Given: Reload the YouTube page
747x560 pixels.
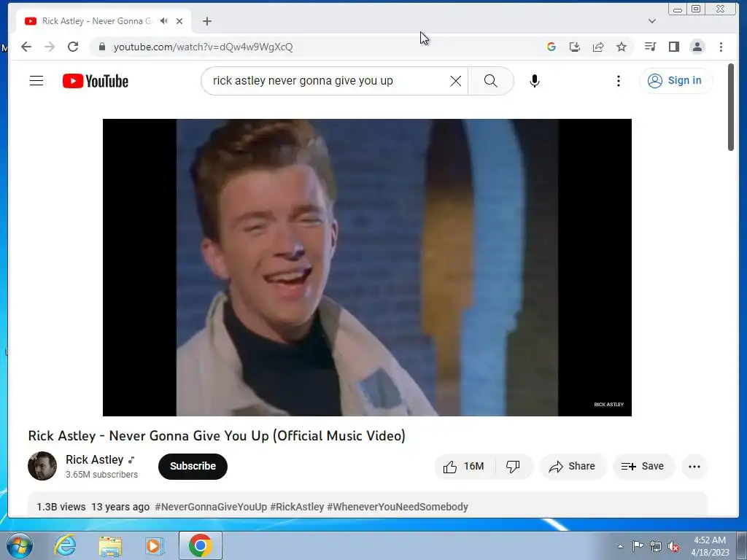Looking at the screenshot, I should (x=73, y=47).
